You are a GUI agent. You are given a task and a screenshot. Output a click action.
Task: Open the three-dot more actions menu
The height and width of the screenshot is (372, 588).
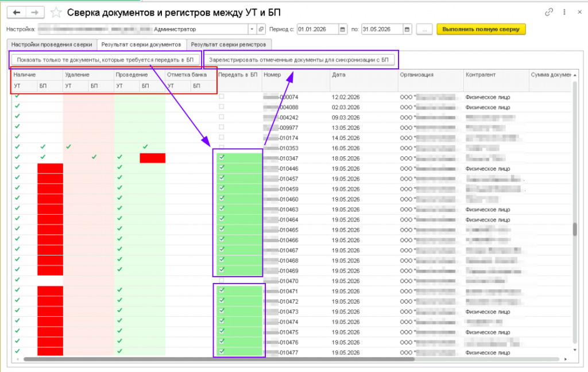click(564, 12)
